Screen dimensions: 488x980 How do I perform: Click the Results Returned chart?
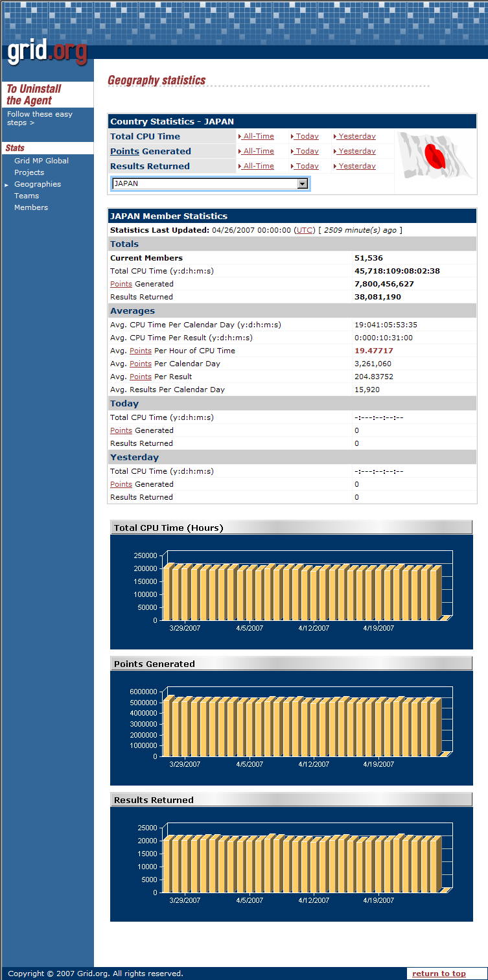[292, 864]
